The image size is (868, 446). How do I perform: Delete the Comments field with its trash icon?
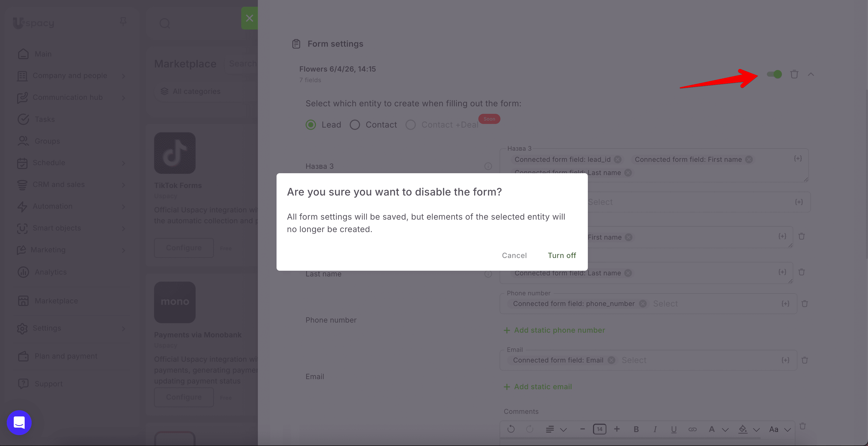tap(803, 426)
